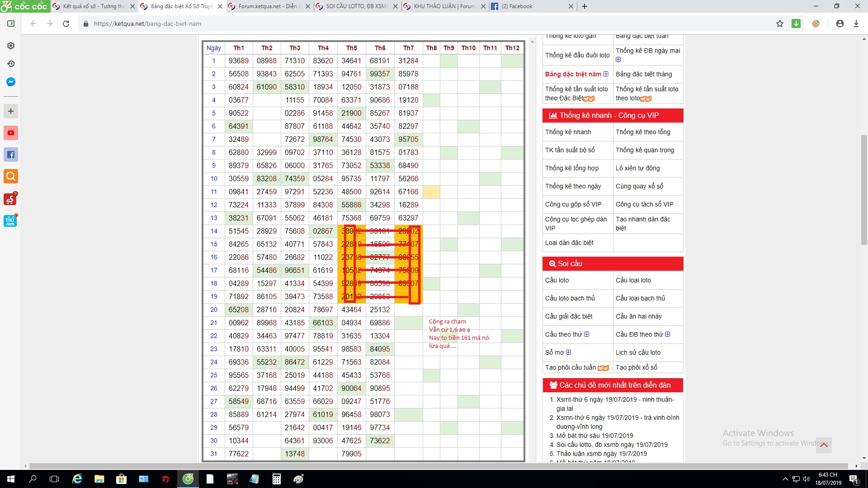This screenshot has width=868, height=488.
Task: Open Tiki shortcut in sidebar
Action: click(x=10, y=221)
